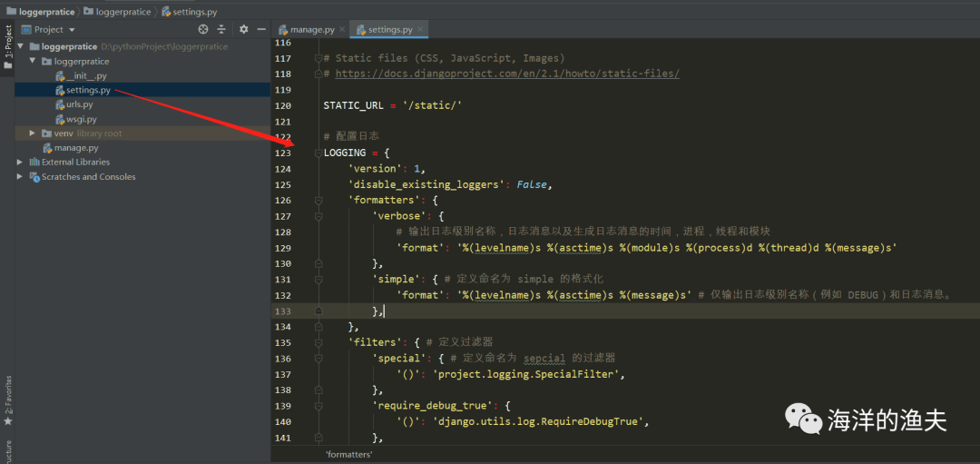980x464 pixels.
Task: Click the Favorites star icon
Action: point(7,421)
